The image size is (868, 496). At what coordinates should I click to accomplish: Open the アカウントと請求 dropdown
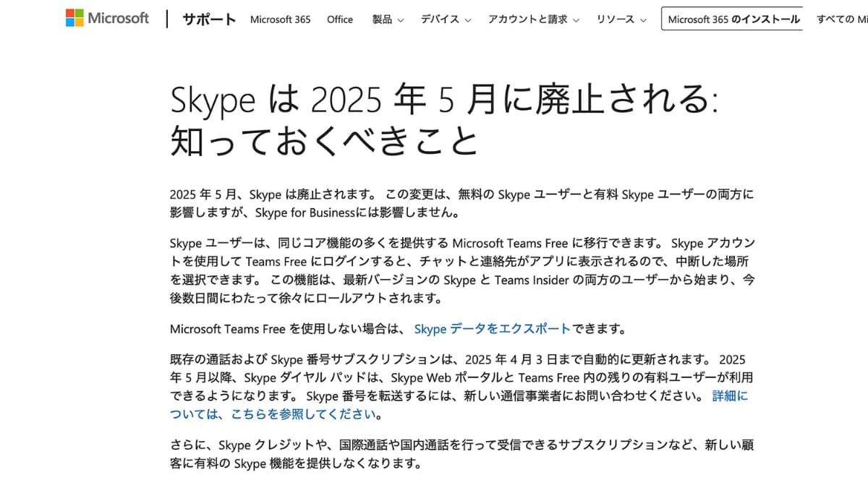528,20
